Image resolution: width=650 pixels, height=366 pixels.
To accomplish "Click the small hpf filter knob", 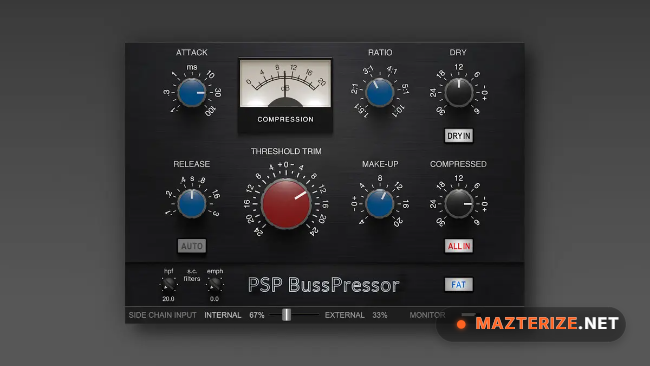I will point(168,284).
